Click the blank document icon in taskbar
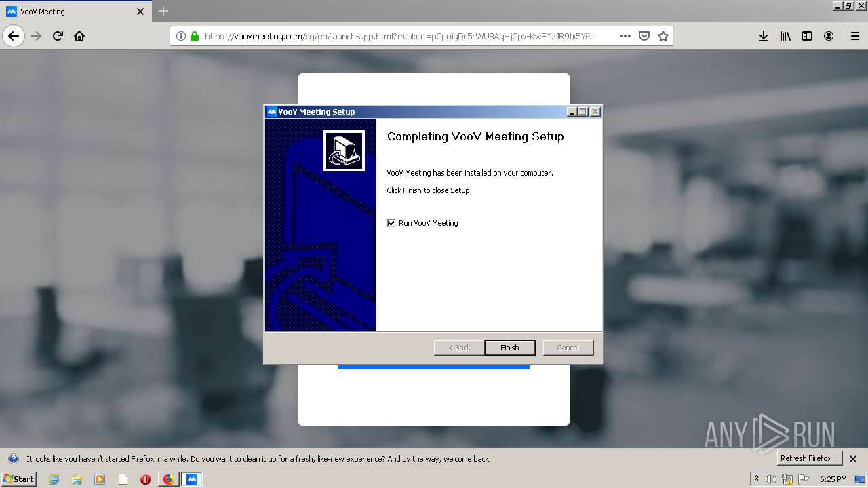 pyautogui.click(x=123, y=479)
